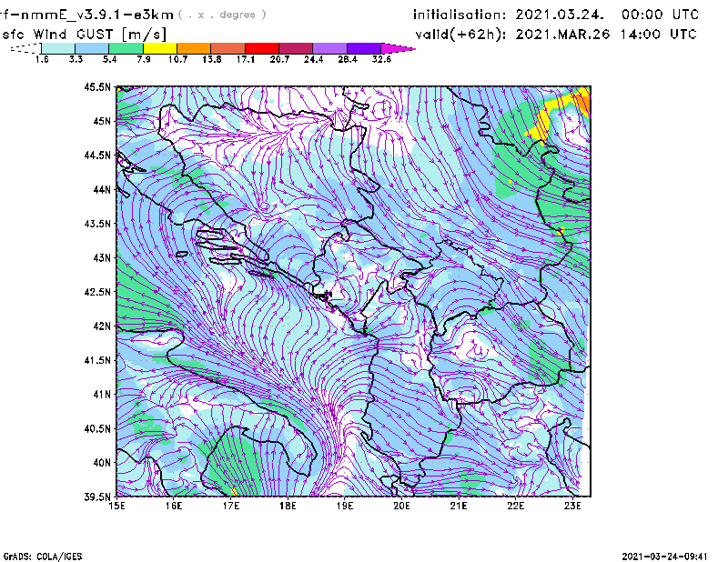Click the magenta arrow end of the colorbar
This screenshot has width=728, height=562.
pos(398,48)
